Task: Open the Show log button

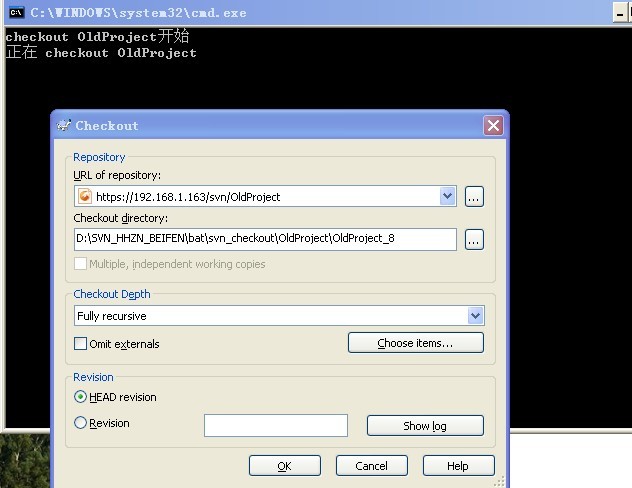Action: point(425,426)
